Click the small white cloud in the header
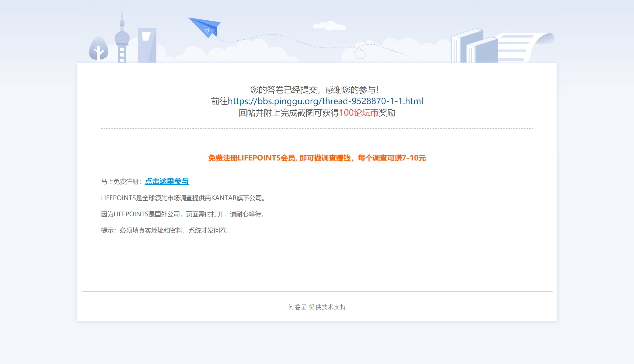This screenshot has width=634, height=364. pyautogui.click(x=329, y=26)
